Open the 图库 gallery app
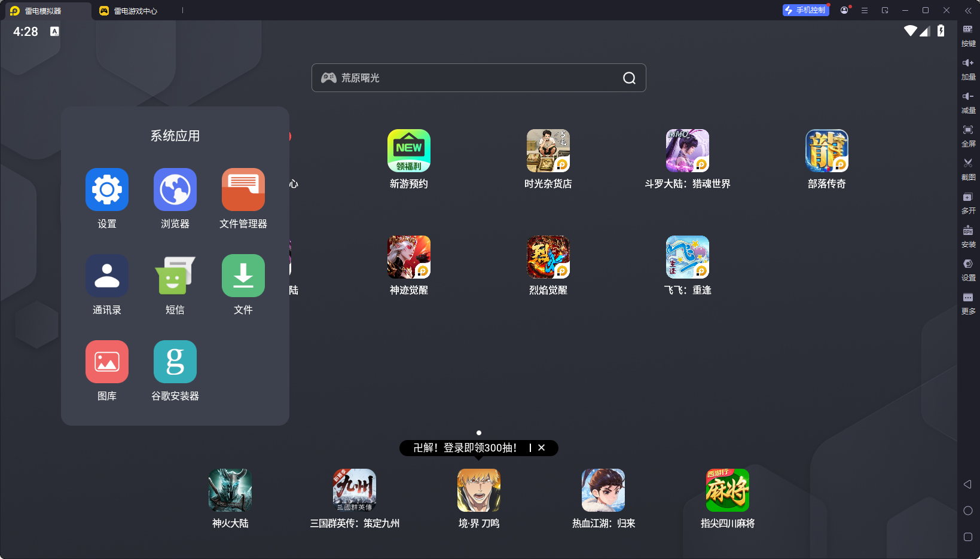The image size is (980, 559). (107, 362)
